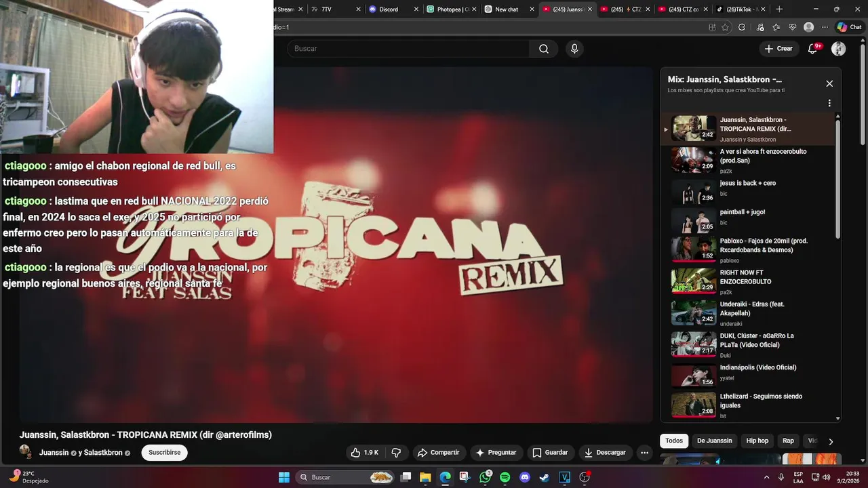868x488 pixels.
Task: Open browser settings and more menu
Action: click(825, 27)
